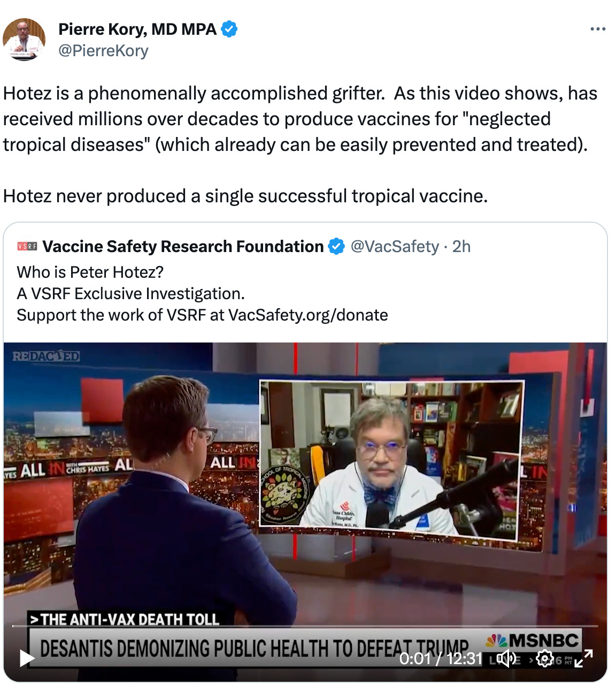Mute the video using the speaker icon
Viewport: 616px width, 685px height.
(x=505, y=658)
